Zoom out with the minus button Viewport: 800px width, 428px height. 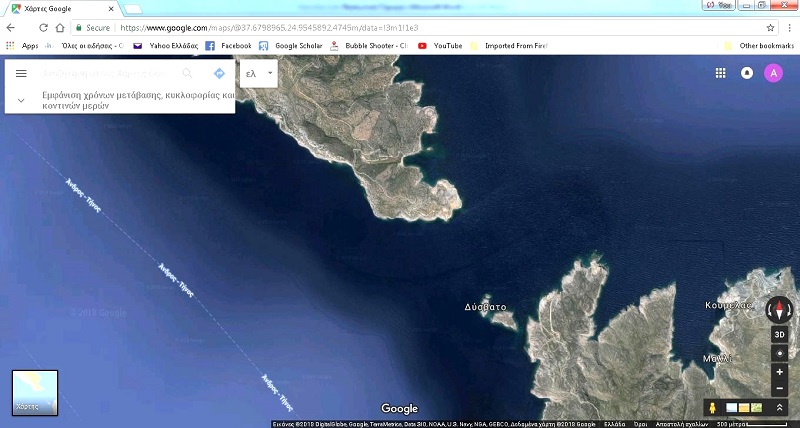tap(779, 389)
